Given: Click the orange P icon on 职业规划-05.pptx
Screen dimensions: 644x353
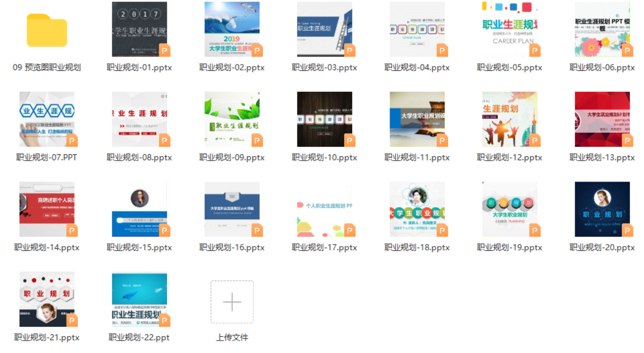Looking at the screenshot, I should (x=534, y=49).
